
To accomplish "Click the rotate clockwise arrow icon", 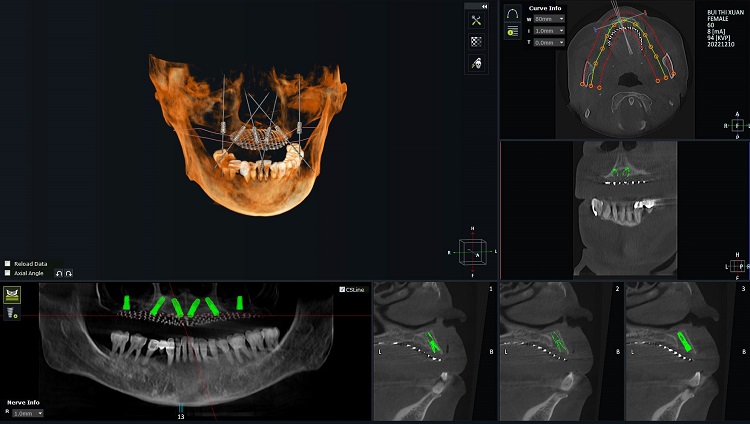I will (67, 273).
